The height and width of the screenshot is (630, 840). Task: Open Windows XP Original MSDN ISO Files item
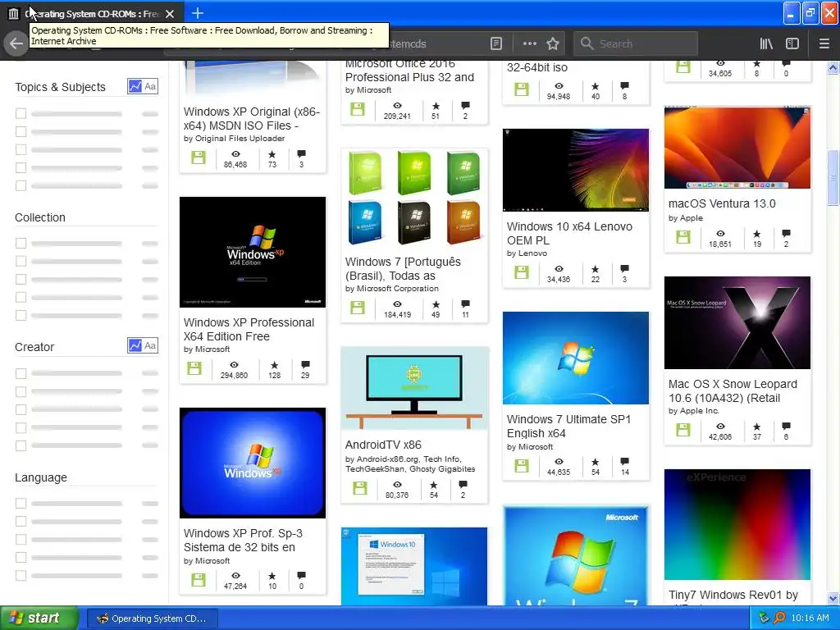[251, 118]
